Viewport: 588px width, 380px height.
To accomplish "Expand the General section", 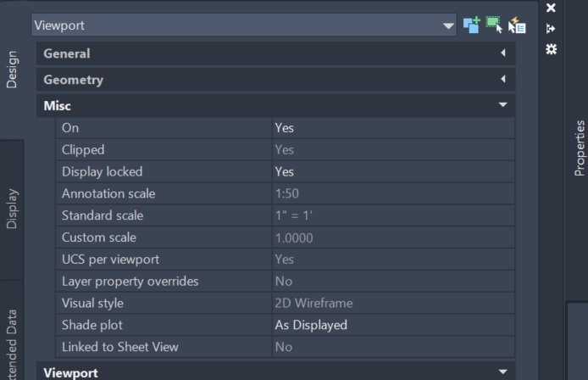I will tap(275, 53).
